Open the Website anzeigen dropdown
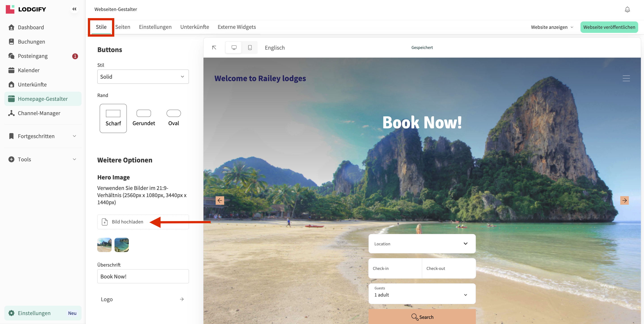 tap(552, 27)
